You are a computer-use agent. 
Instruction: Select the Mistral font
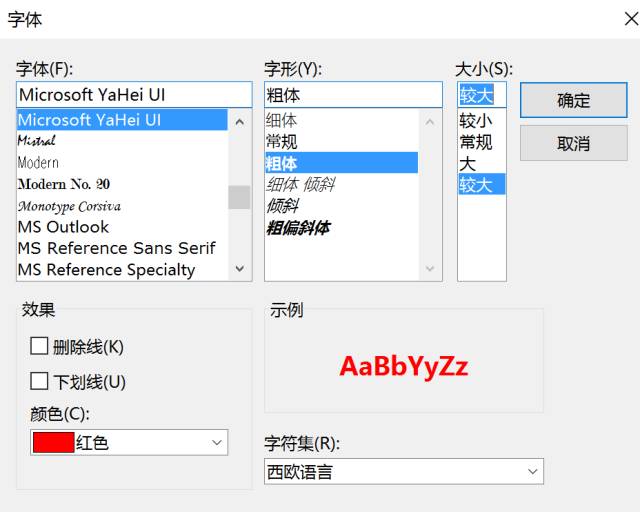tap(122, 141)
